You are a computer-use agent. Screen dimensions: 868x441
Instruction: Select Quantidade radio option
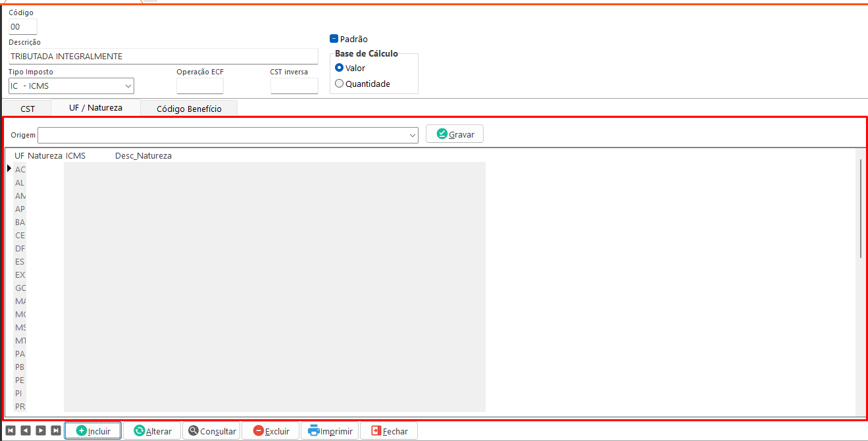click(x=340, y=84)
